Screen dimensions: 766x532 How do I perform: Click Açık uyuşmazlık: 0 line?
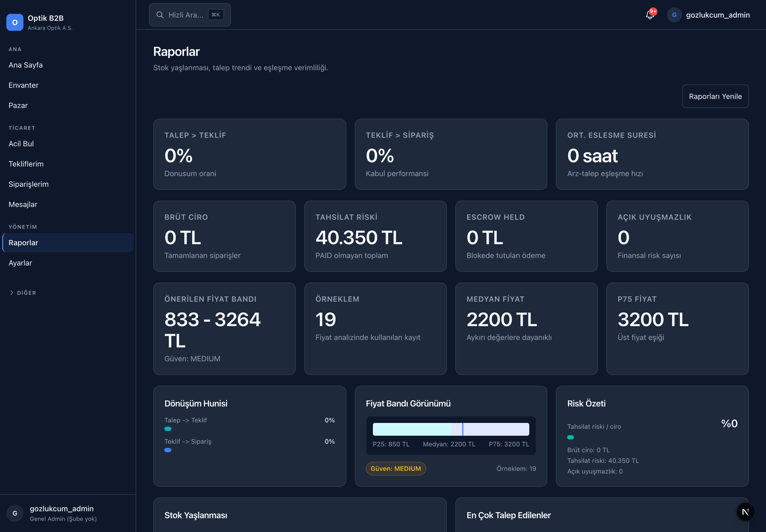(x=595, y=471)
